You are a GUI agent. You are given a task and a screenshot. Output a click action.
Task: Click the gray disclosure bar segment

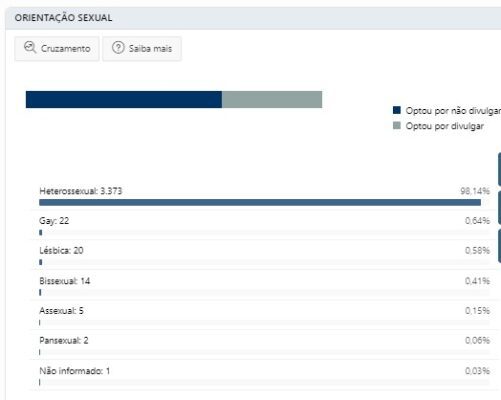(x=272, y=99)
